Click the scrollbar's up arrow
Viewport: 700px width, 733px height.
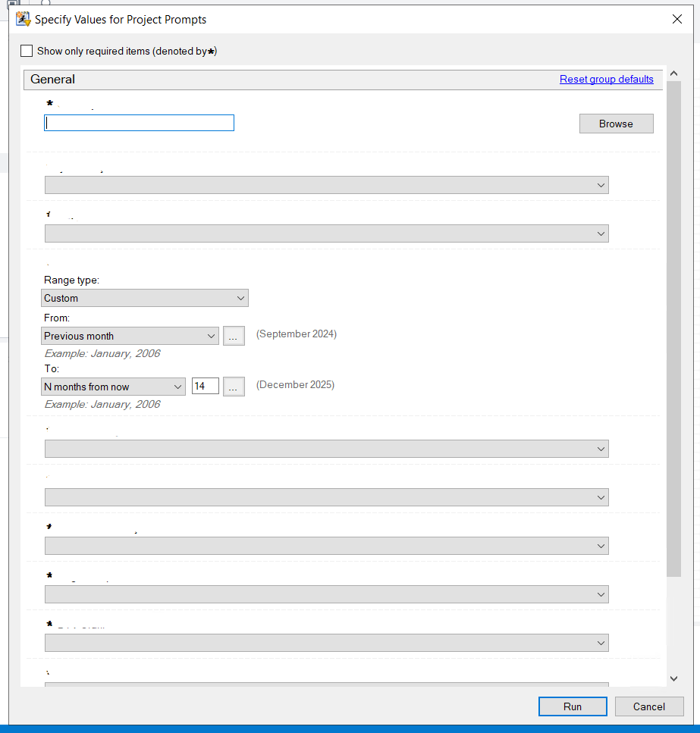673,73
